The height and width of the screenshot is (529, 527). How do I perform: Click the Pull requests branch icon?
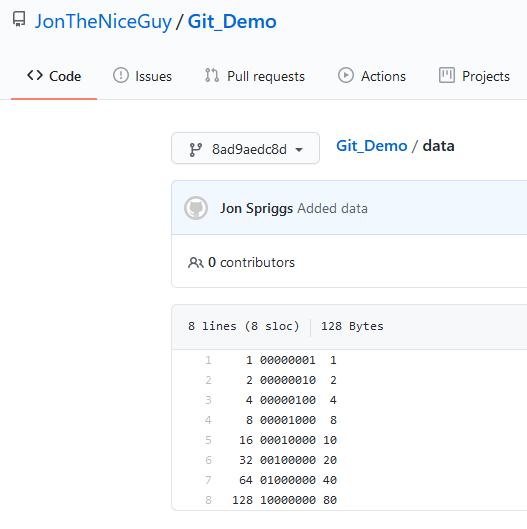(212, 75)
